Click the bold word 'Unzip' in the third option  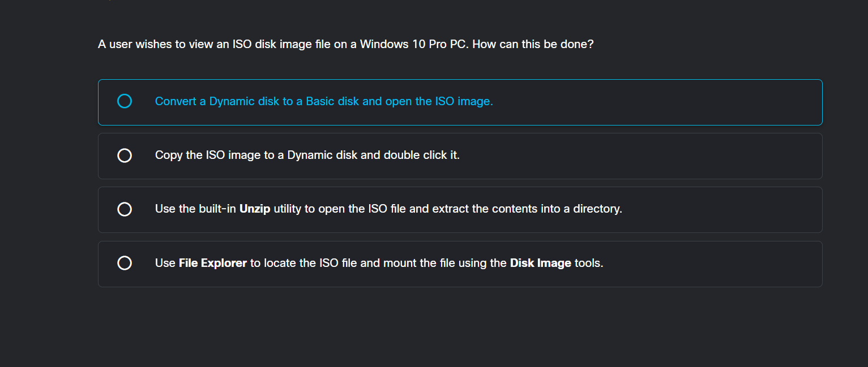tap(254, 209)
